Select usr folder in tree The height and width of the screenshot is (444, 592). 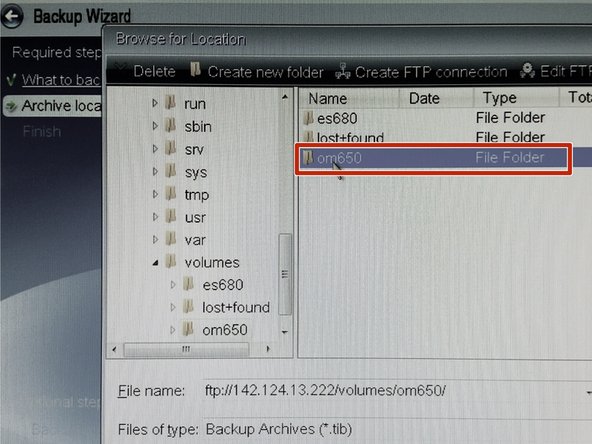click(x=195, y=218)
